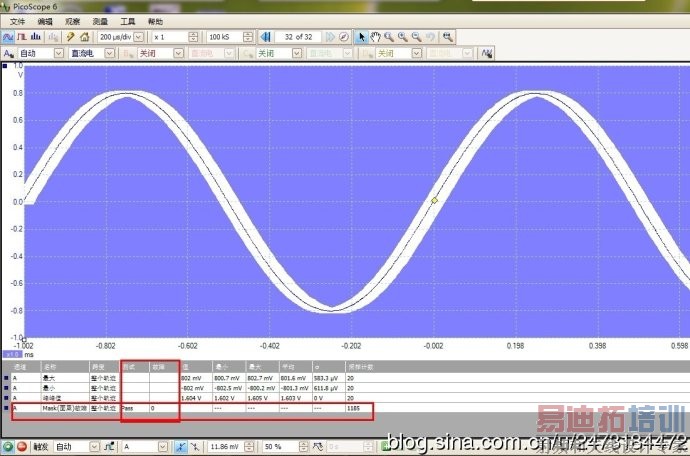Open the buffer navigator compass icon
The height and width of the screenshot is (456, 690).
[x=344, y=37]
